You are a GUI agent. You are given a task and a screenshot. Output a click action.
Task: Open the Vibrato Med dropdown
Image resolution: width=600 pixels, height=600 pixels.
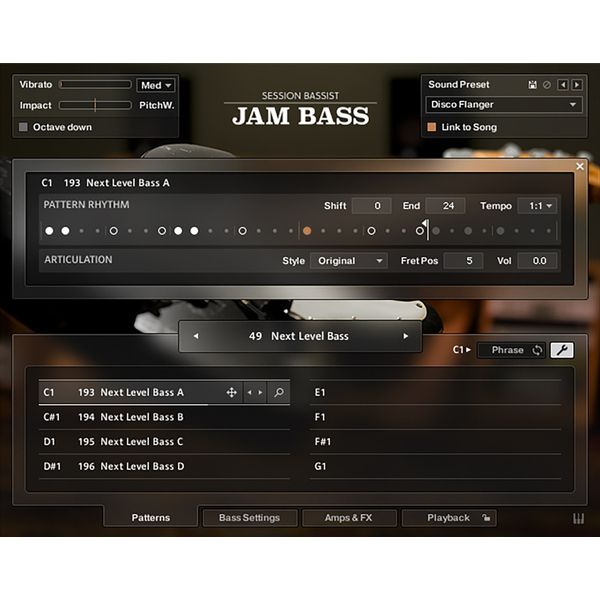point(156,85)
